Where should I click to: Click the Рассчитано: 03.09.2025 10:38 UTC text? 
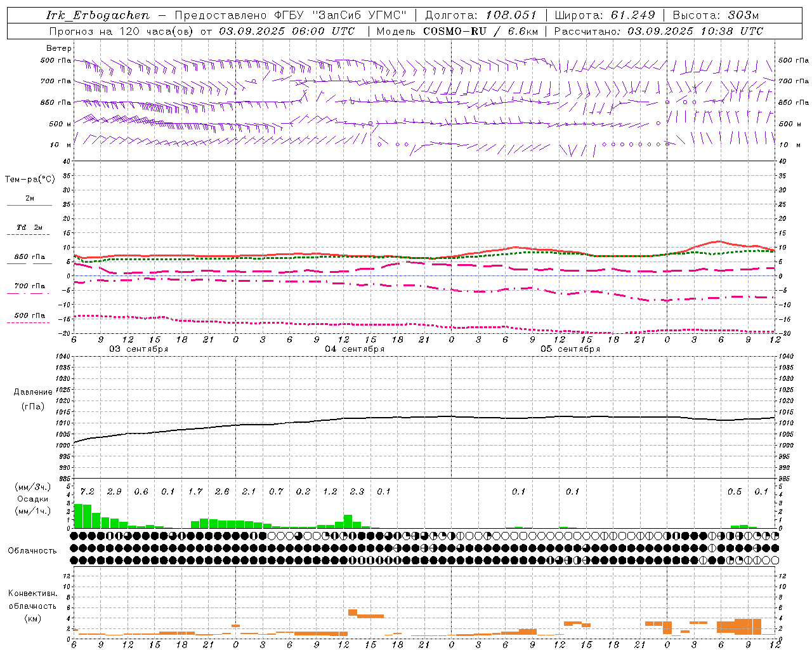pyautogui.click(x=658, y=31)
